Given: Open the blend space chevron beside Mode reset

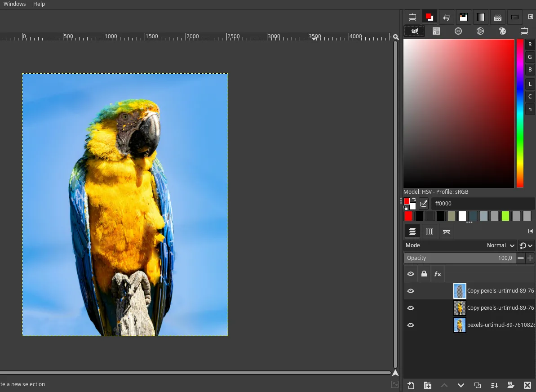Looking at the screenshot, I should pos(529,245).
